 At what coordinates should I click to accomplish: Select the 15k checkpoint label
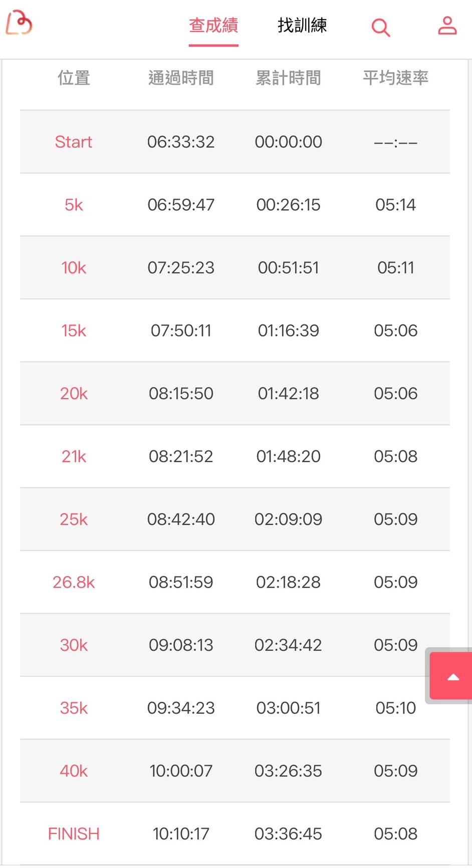pos(74,331)
